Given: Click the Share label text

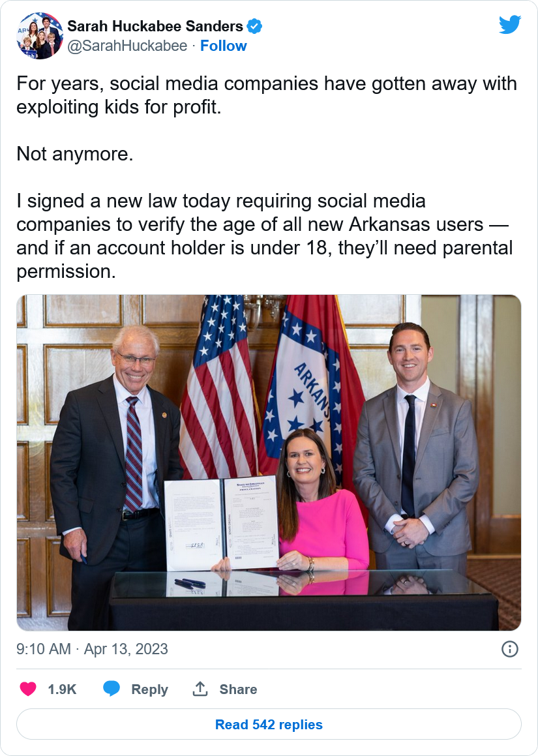Looking at the screenshot, I should 238,689.
